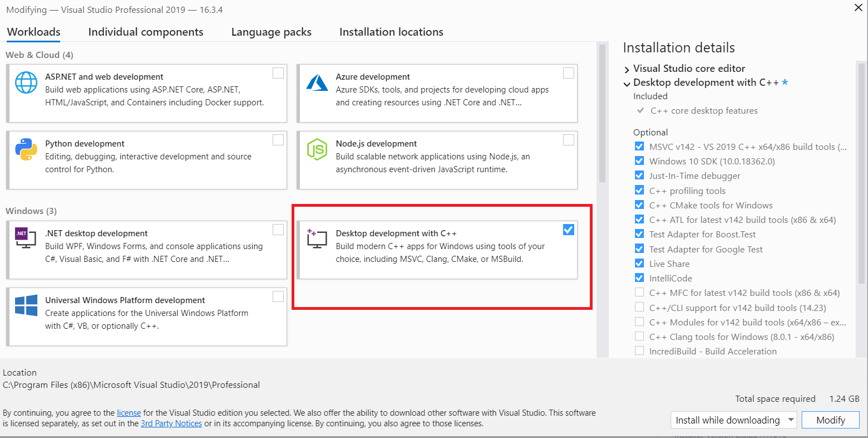
Task: Click the Universal Windows Platform logo icon
Action: pos(26,305)
